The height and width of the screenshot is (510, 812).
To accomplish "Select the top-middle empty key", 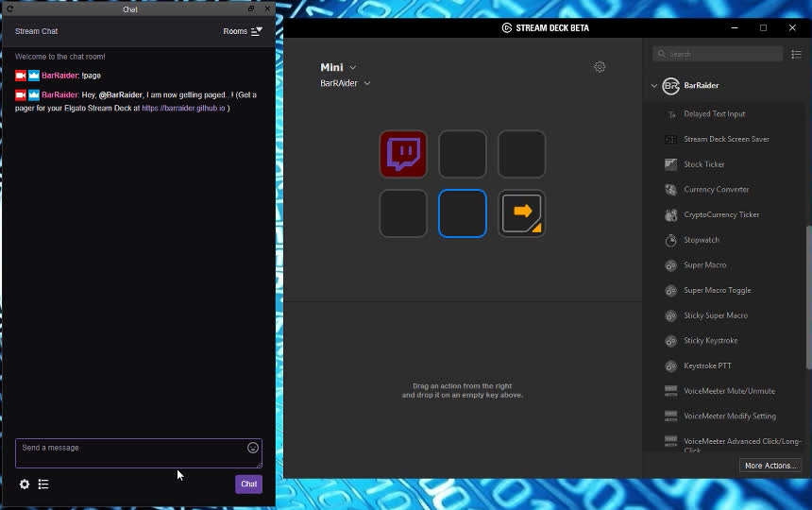I will tap(462, 154).
